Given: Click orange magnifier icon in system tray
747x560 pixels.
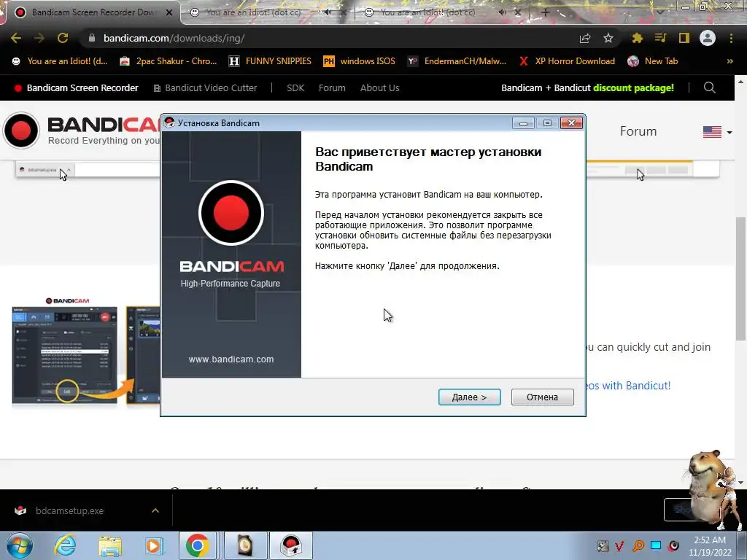Looking at the screenshot, I should [638, 545].
